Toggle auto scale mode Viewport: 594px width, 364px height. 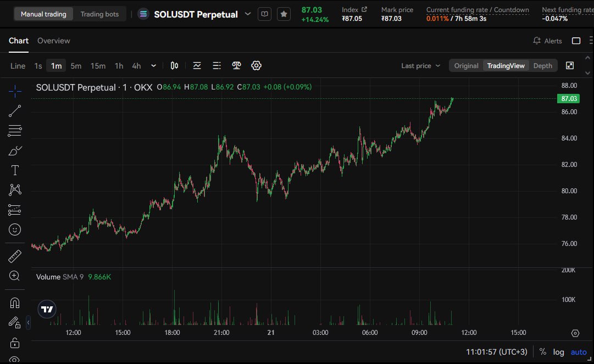pos(579,352)
